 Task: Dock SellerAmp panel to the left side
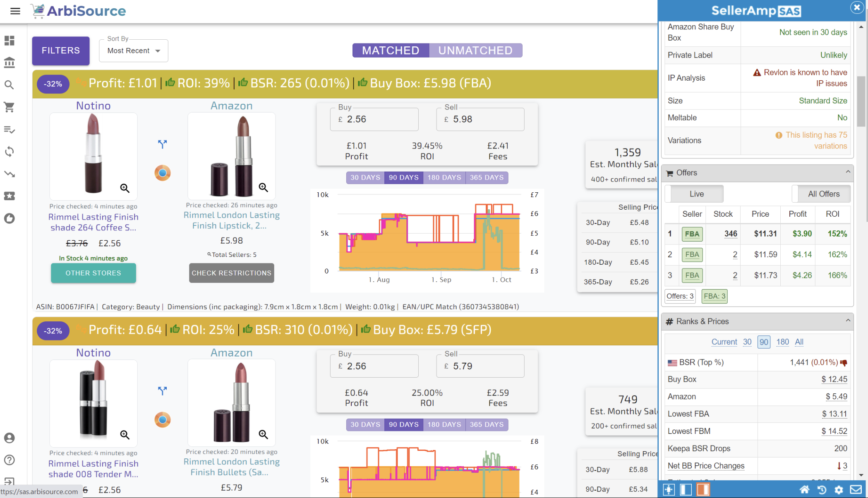(686, 490)
